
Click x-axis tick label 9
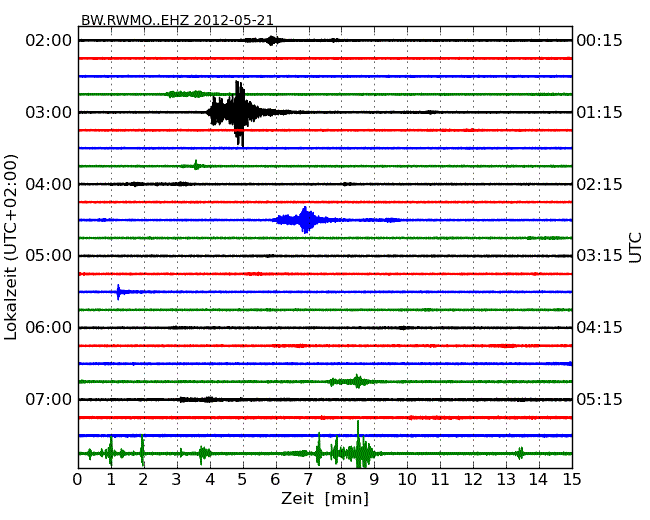click(374, 479)
